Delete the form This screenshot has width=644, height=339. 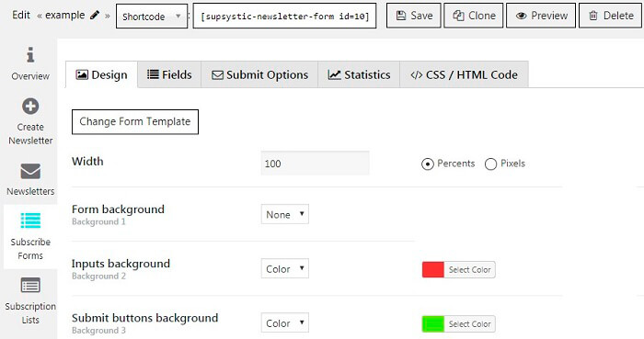click(x=611, y=16)
